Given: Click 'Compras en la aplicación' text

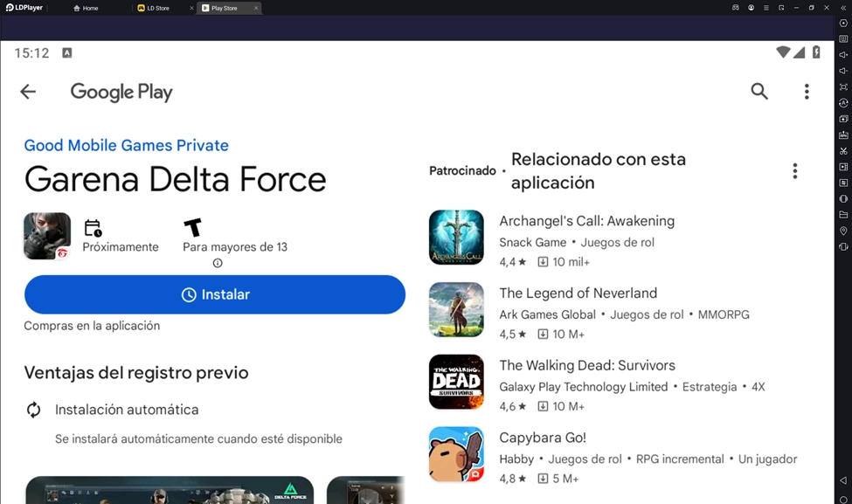Looking at the screenshot, I should (92, 325).
